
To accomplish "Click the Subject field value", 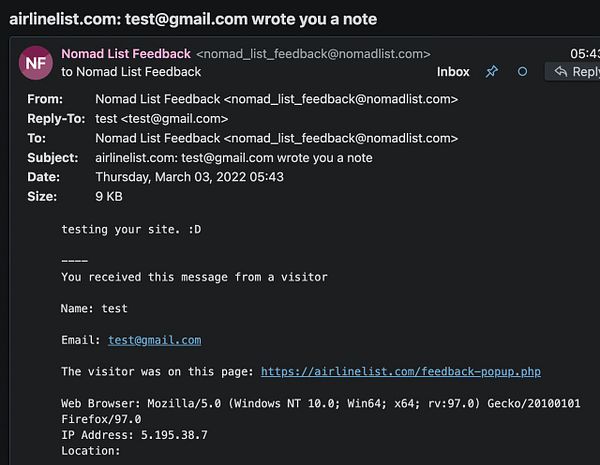I will (233, 158).
